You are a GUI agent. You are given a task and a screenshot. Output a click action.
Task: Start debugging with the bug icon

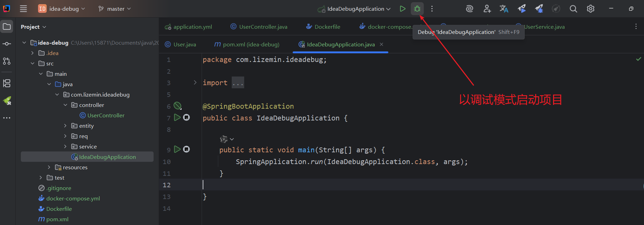click(x=417, y=9)
